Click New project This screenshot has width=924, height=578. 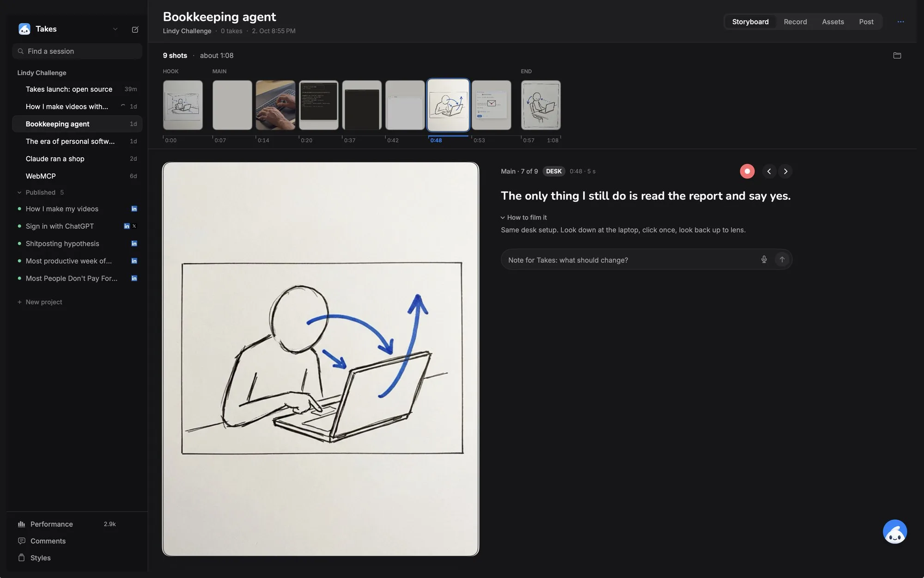[40, 302]
